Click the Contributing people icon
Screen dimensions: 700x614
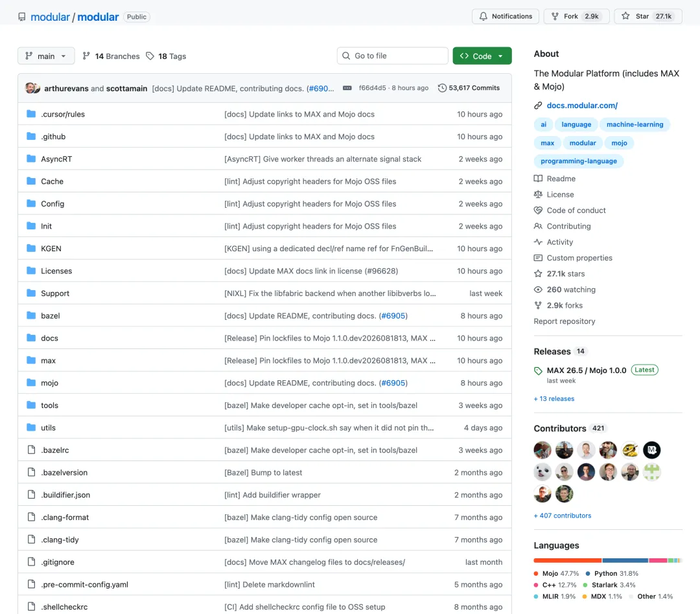[538, 226]
